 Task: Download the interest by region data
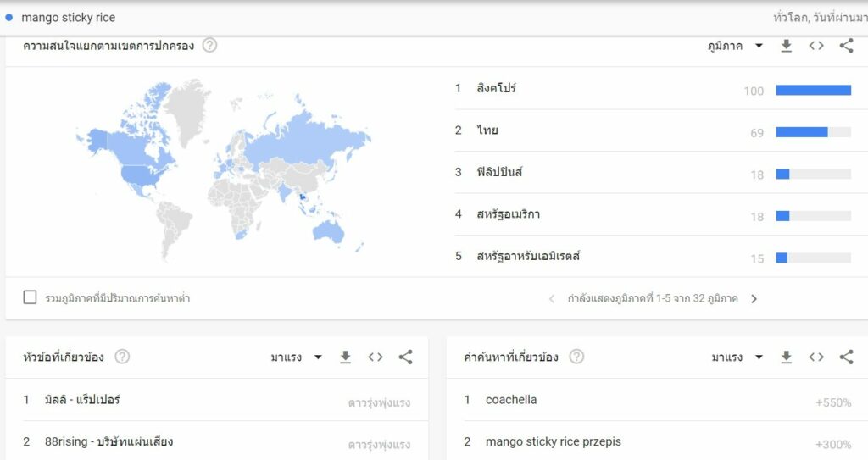786,46
